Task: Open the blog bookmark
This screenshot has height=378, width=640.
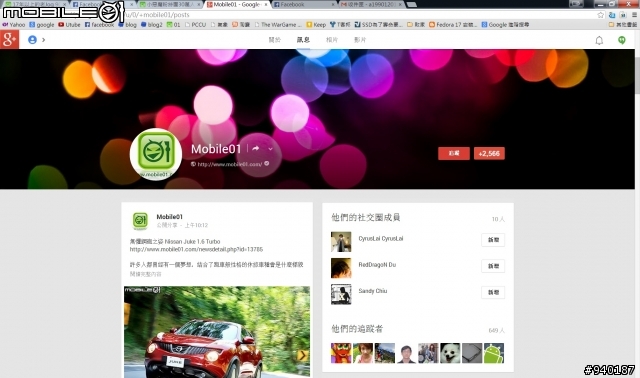Action: coord(127,24)
